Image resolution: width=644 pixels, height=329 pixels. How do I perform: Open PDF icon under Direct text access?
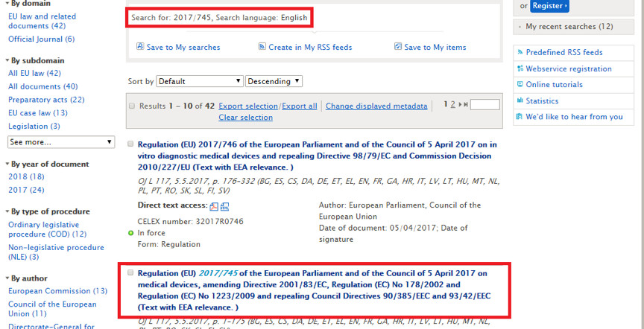[214, 206]
